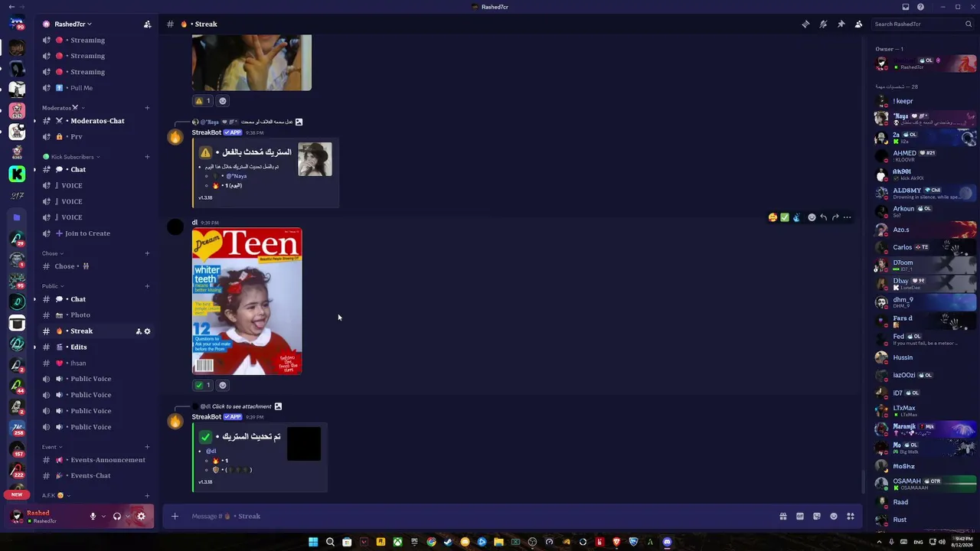The image size is (980, 551).
Task: Open Discord help
Action: tap(920, 7)
